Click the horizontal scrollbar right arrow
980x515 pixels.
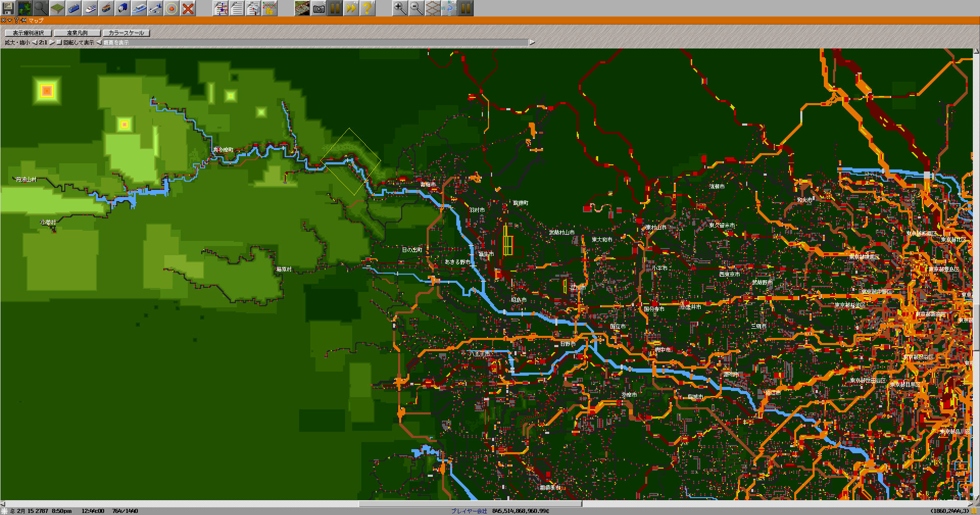click(969, 504)
